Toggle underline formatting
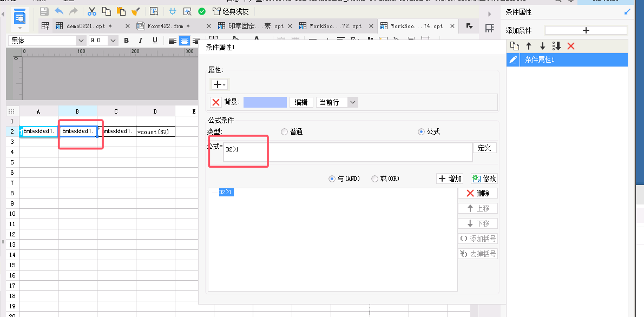Image resolution: width=644 pixels, height=317 pixels. tap(155, 40)
